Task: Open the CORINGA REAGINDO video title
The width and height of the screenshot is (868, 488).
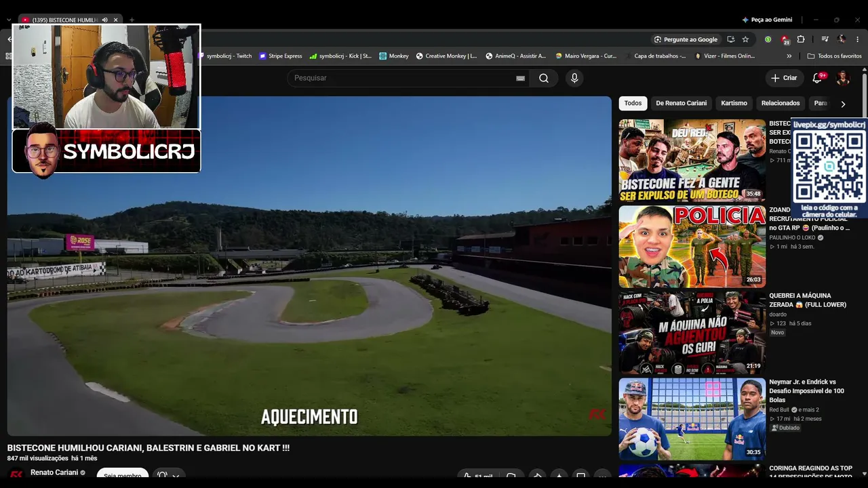Action: point(810,472)
